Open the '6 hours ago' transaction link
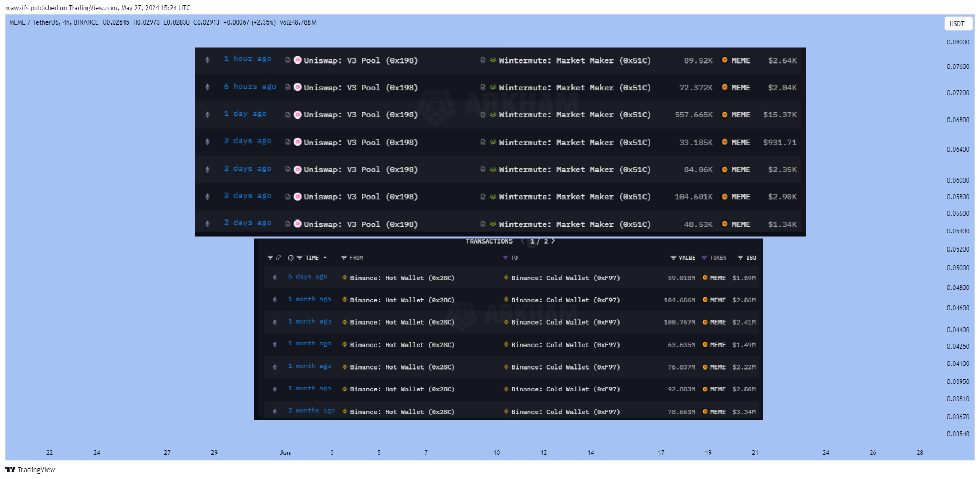The image size is (980, 479). pyautogui.click(x=250, y=87)
